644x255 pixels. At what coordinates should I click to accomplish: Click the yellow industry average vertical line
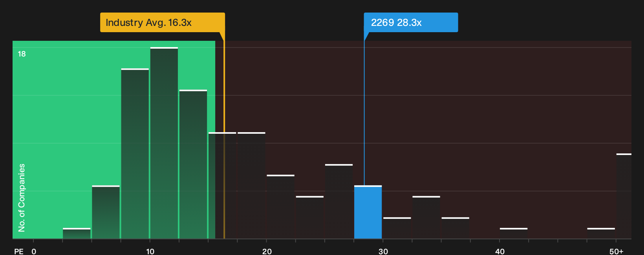coord(224,139)
